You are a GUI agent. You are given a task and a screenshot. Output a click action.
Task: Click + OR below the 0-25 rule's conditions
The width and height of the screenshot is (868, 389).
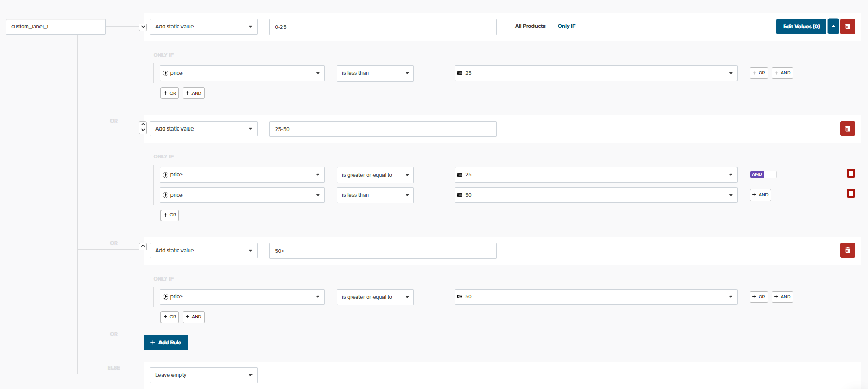(x=169, y=93)
